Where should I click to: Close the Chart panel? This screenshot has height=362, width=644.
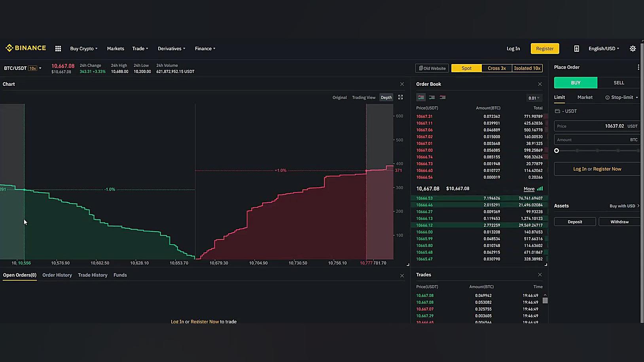402,84
